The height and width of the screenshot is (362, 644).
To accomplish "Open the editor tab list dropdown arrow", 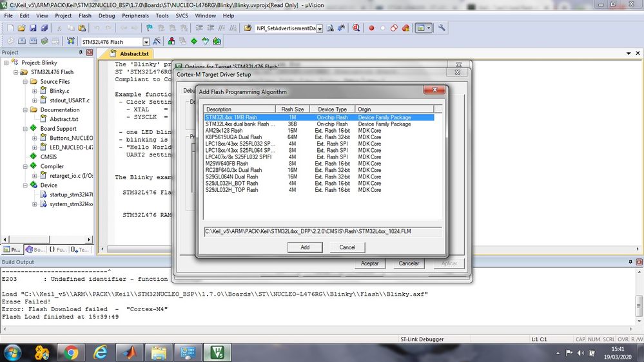I will 629,53.
